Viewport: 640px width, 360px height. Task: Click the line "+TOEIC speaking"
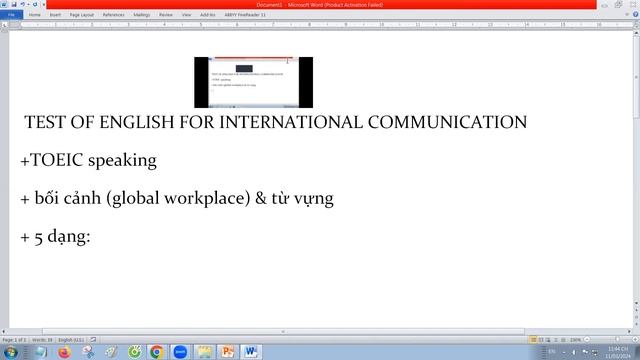[x=89, y=160]
